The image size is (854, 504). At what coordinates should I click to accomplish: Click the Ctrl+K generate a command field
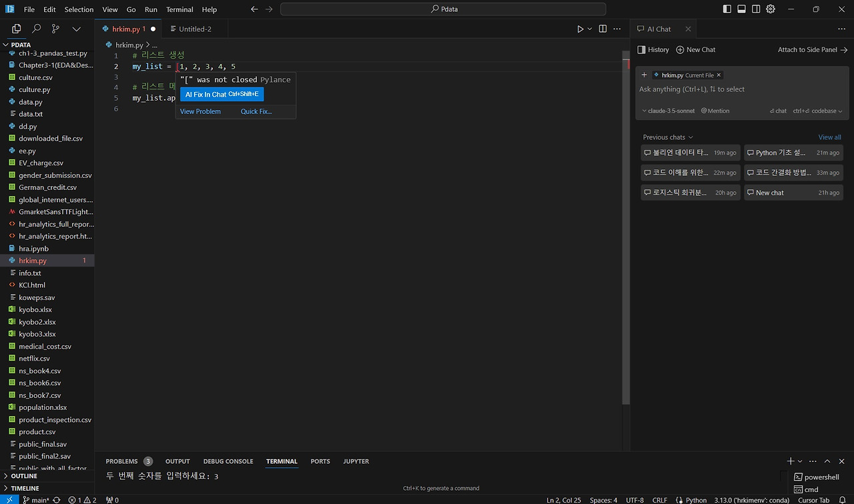coord(441,488)
